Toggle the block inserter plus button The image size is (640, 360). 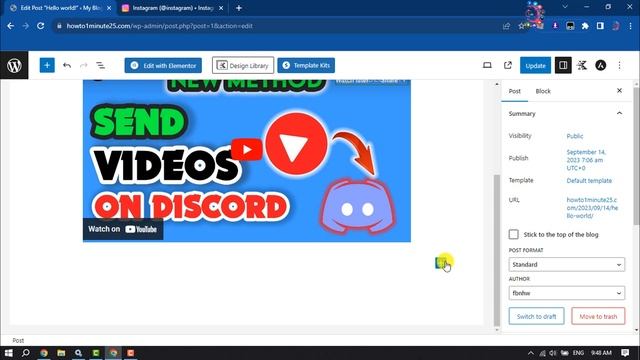(47, 65)
